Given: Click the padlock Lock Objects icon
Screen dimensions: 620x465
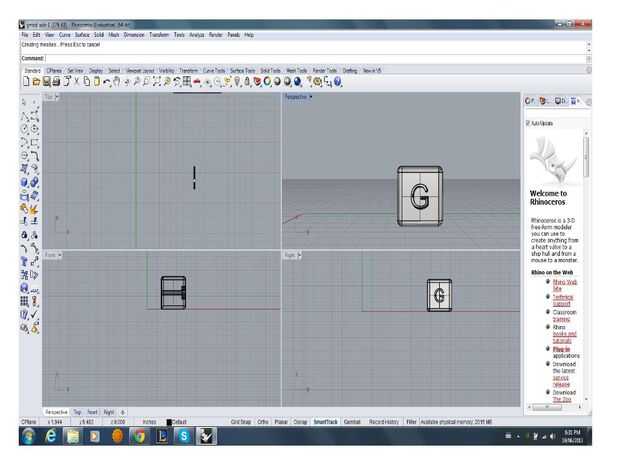Looking at the screenshot, I should (x=247, y=82).
